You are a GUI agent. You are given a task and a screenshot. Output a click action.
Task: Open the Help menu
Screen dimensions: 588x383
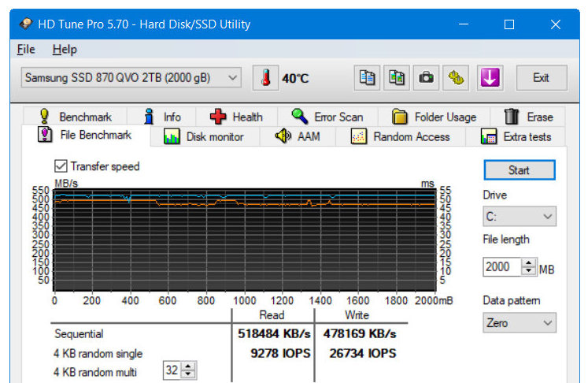point(65,49)
